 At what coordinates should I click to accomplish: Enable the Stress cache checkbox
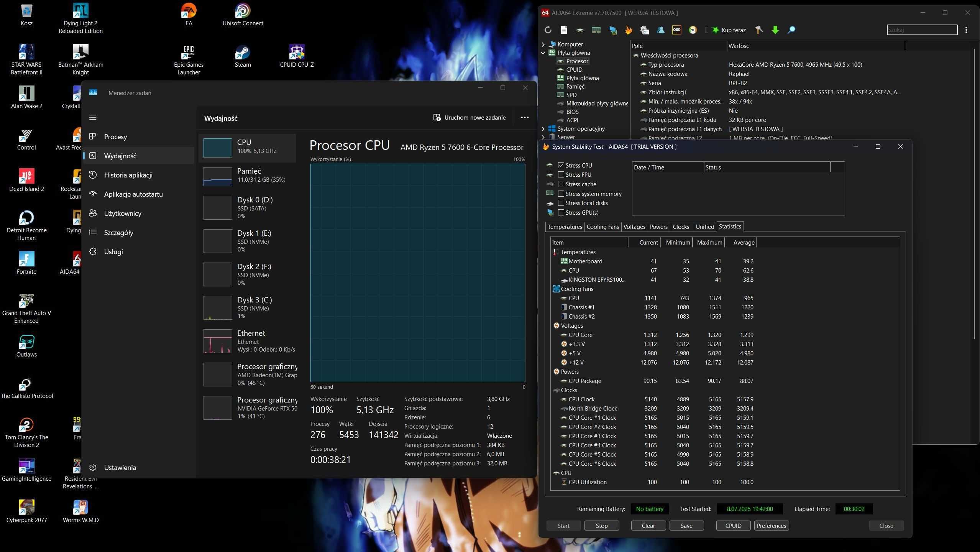click(x=561, y=184)
